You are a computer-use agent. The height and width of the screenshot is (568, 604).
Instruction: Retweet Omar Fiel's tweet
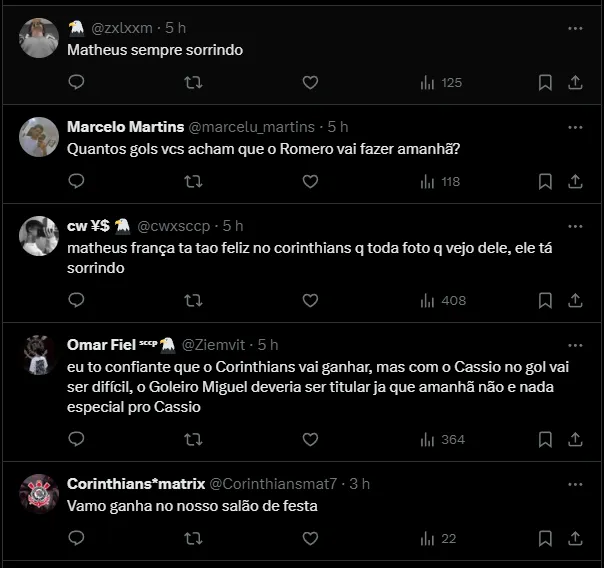194,439
